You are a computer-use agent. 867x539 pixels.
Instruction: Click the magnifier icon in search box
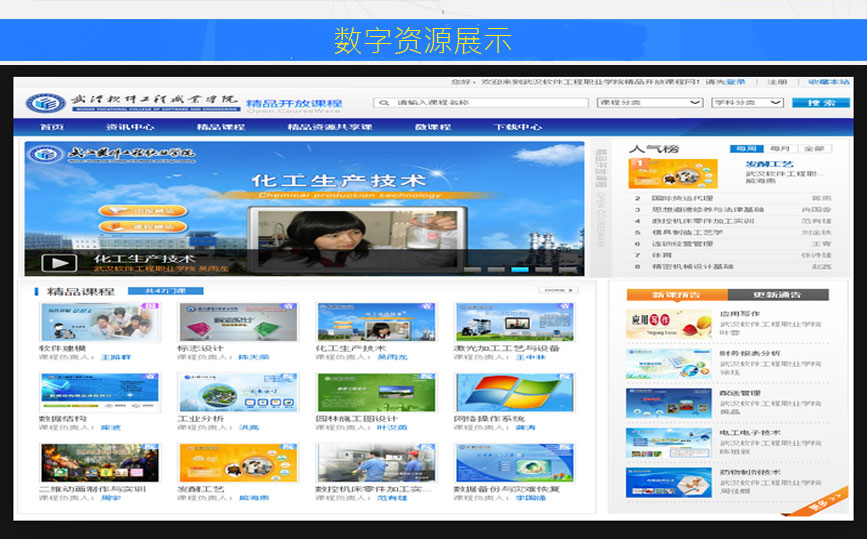pyautogui.click(x=383, y=103)
